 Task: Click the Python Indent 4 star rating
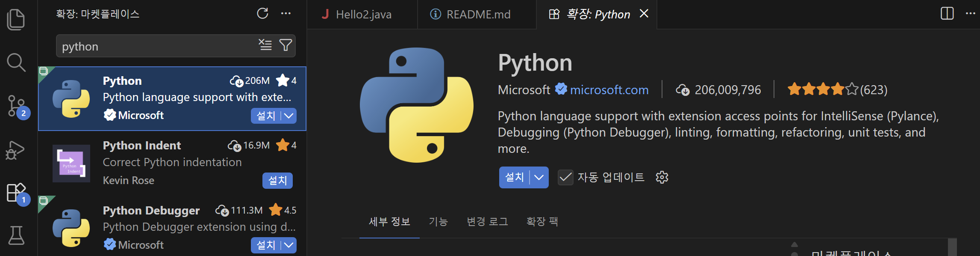[x=286, y=145]
